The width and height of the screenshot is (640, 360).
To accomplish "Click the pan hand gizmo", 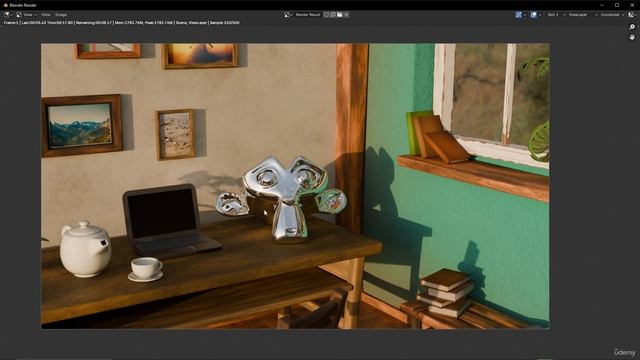I will pyautogui.click(x=632, y=37).
